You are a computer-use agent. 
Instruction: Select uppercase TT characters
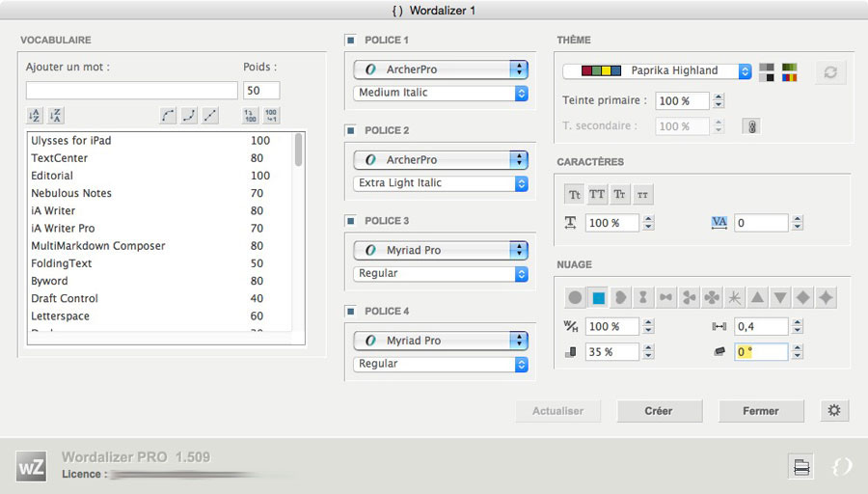tap(597, 194)
